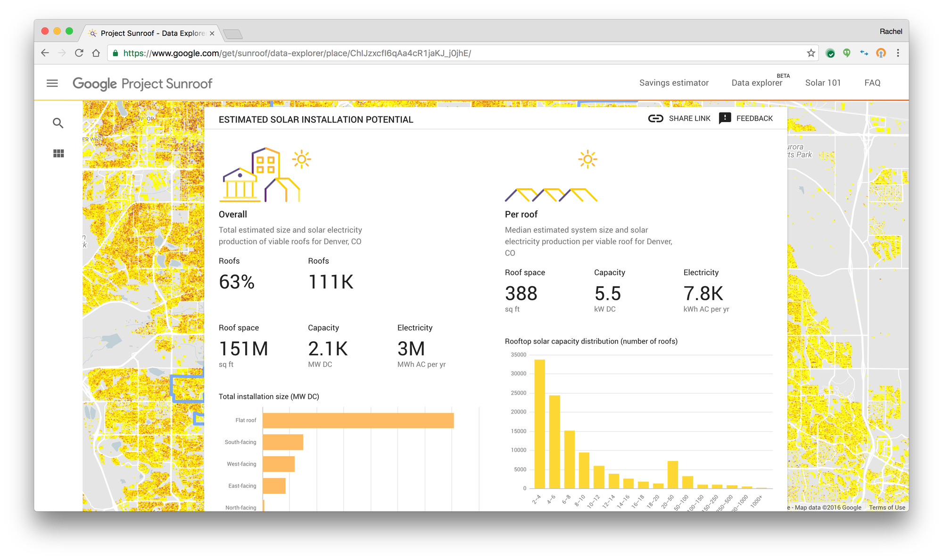Click the blue arrows extension icon

pyautogui.click(x=864, y=53)
